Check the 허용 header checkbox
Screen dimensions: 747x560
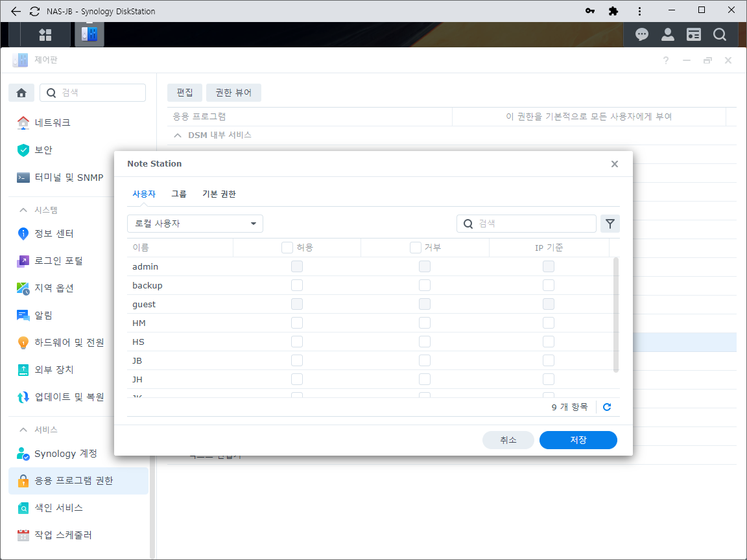coord(287,248)
